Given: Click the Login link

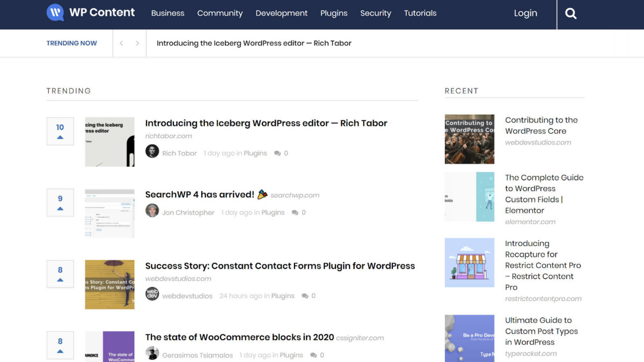Looking at the screenshot, I should click(x=525, y=13).
